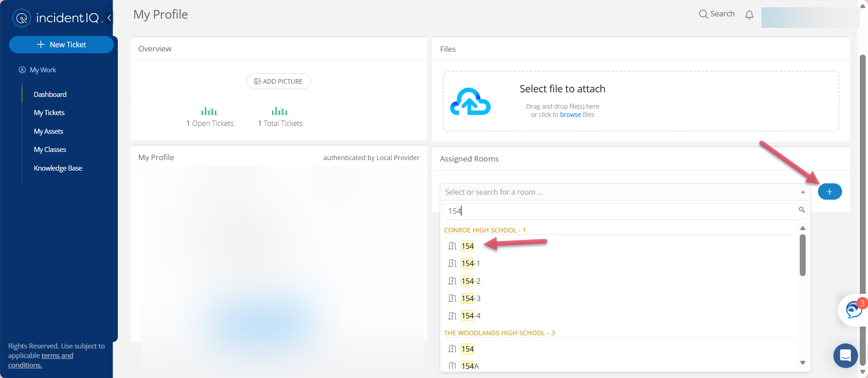868x378 pixels.
Task: Open My Assets in the sidebar
Action: (x=48, y=131)
